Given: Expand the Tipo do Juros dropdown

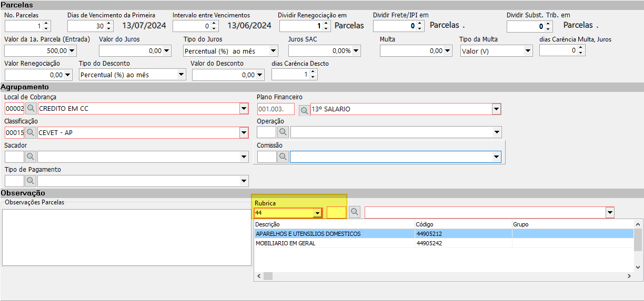Looking at the screenshot, I should [x=273, y=51].
